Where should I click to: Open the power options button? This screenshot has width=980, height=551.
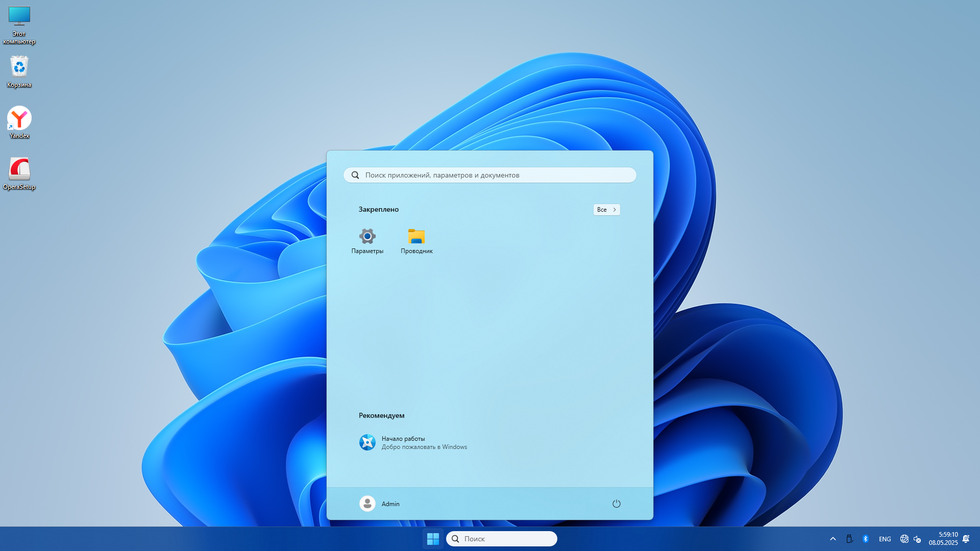click(x=616, y=504)
